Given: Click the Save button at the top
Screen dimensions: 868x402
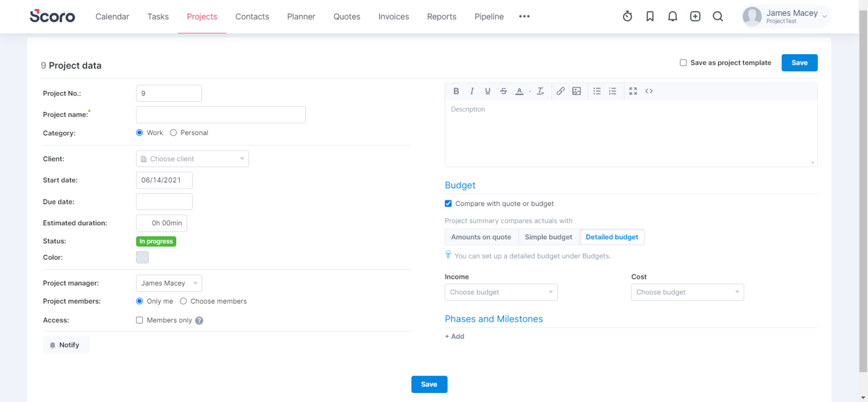Looking at the screenshot, I should pos(799,63).
